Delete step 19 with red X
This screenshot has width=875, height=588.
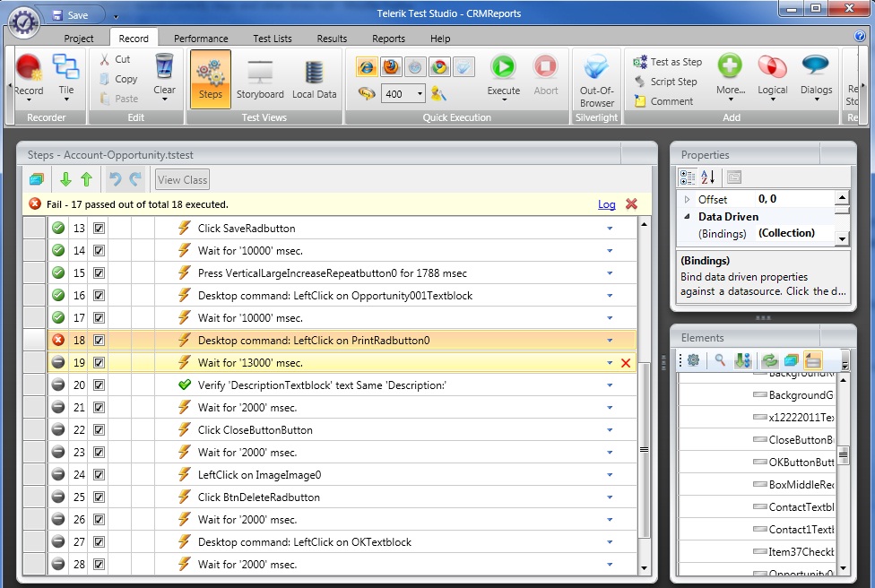pos(626,363)
